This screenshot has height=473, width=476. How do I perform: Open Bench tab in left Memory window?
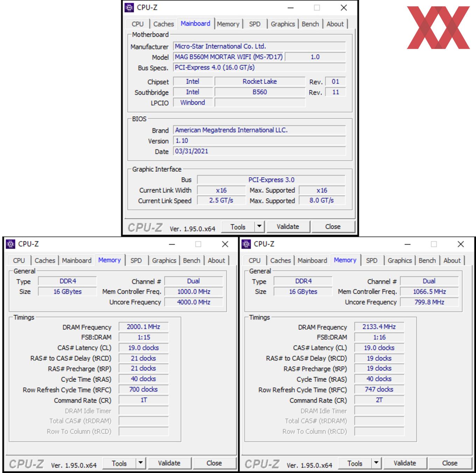click(192, 260)
